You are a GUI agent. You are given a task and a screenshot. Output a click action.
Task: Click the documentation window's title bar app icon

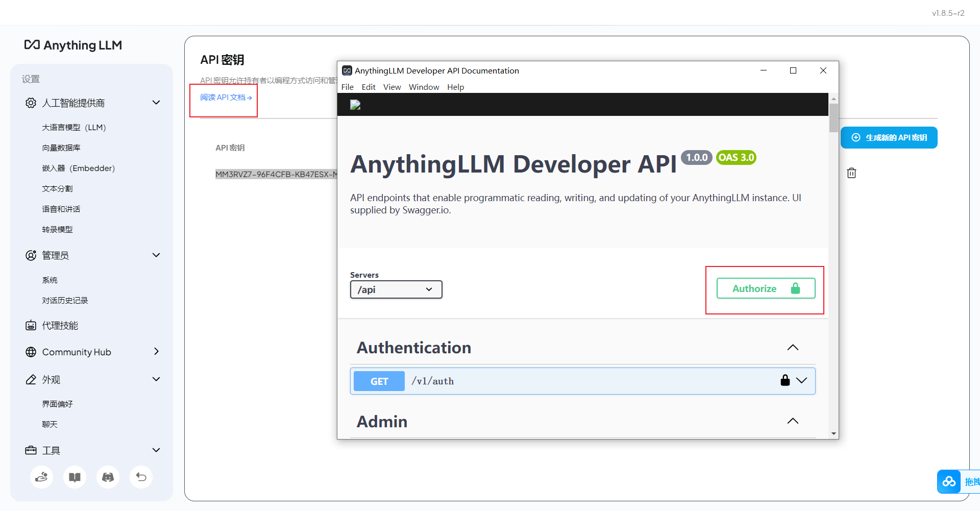[x=347, y=70]
